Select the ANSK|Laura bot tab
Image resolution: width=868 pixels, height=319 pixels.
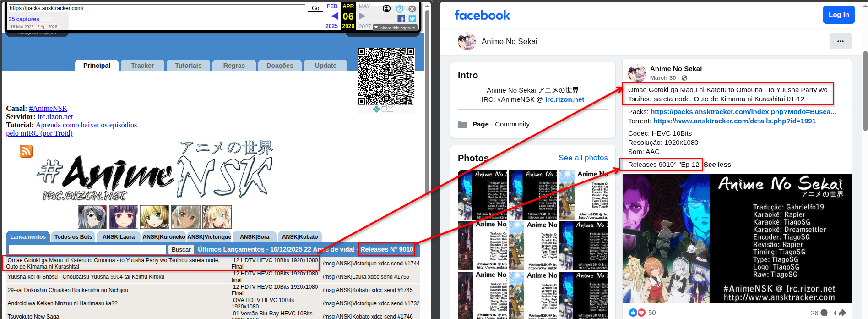click(119, 237)
